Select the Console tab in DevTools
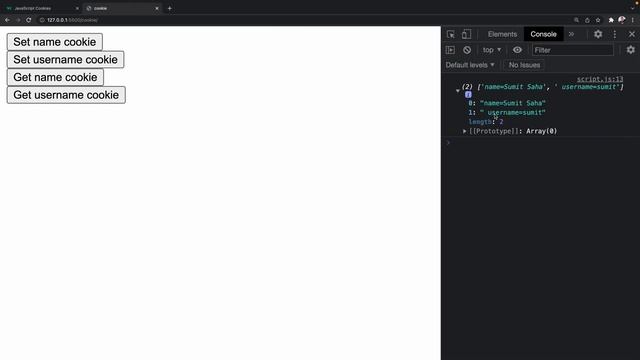 click(543, 34)
